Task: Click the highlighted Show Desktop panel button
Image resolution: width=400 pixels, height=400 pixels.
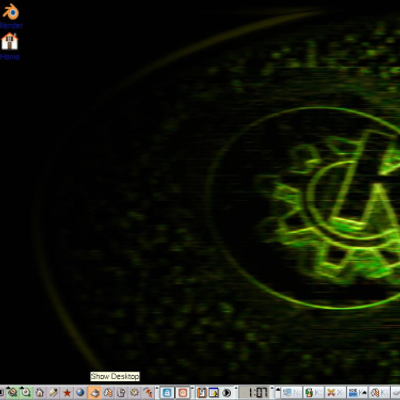Action: click(x=94, y=393)
